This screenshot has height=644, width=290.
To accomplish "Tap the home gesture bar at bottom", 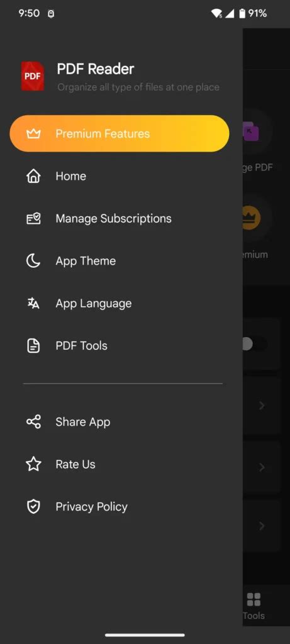I will (145, 635).
